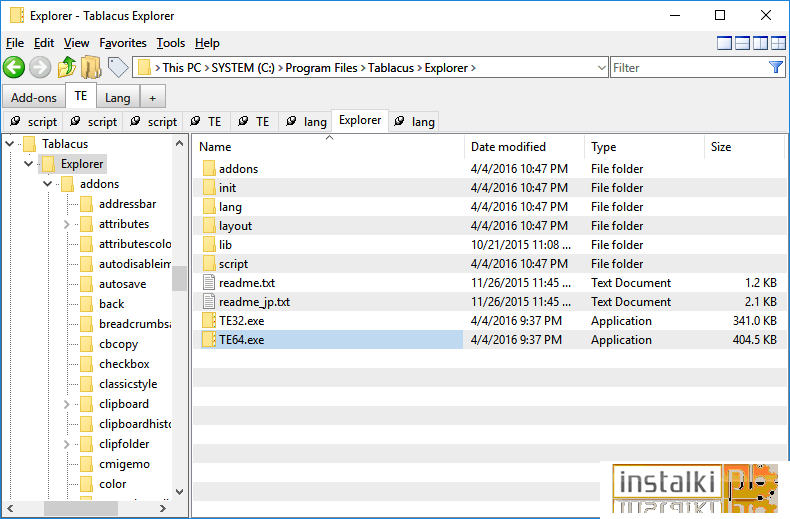
Task: Click the layout folder icon
Action: pyautogui.click(x=209, y=225)
